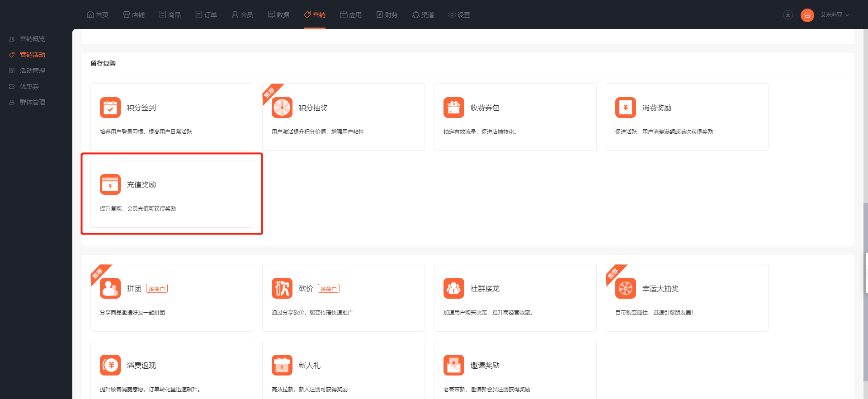Open the 幸运大抽奖 card title
The height and width of the screenshot is (399, 868).
point(660,288)
